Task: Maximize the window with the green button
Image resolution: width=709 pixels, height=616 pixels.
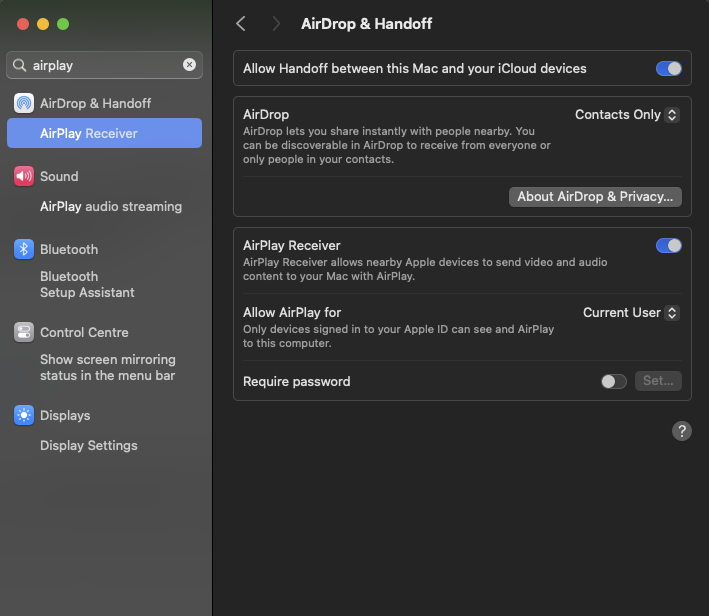Action: (63, 24)
